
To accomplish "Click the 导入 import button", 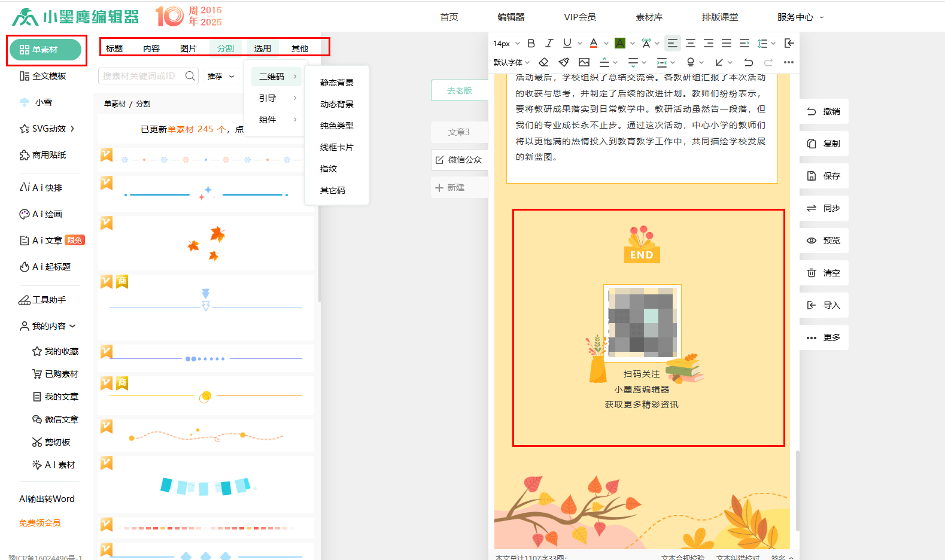I will point(824,305).
